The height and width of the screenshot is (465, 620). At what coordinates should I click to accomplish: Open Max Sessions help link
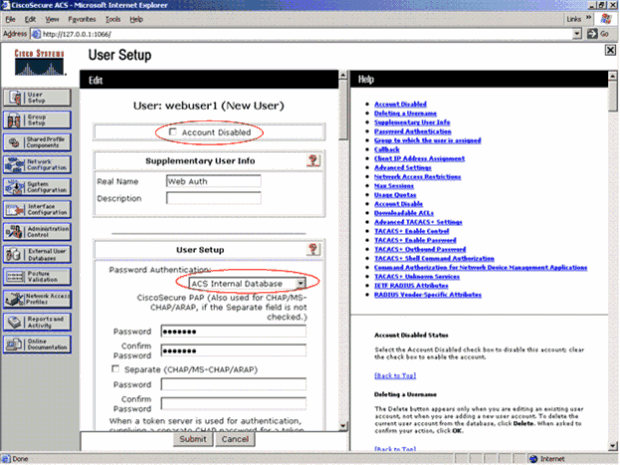tap(394, 185)
